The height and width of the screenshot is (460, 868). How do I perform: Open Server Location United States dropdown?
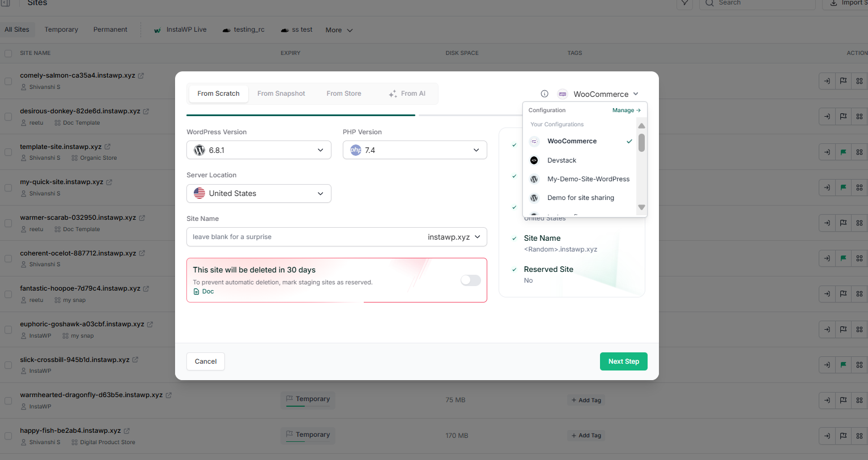[259, 193]
